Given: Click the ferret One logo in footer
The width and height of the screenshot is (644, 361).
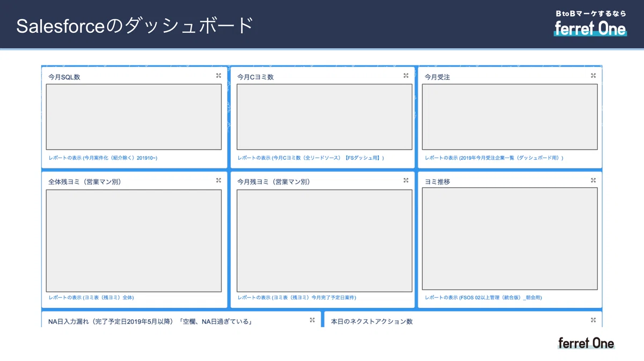Looking at the screenshot, I should 586,343.
